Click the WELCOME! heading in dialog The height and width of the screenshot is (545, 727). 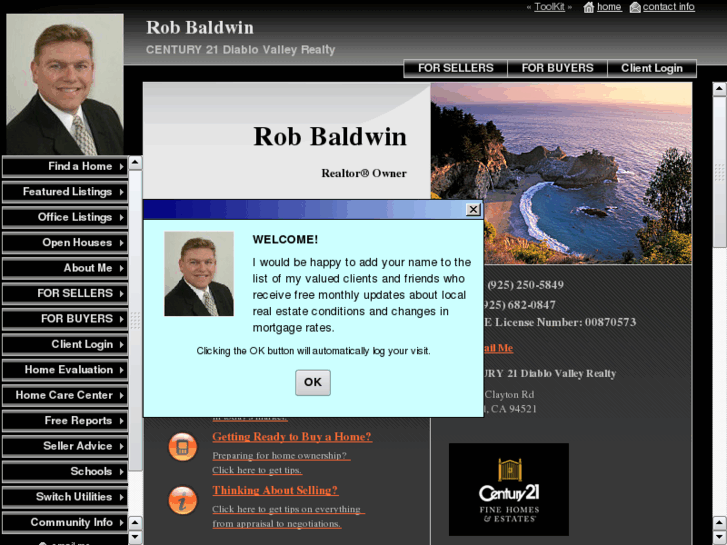[285, 239]
